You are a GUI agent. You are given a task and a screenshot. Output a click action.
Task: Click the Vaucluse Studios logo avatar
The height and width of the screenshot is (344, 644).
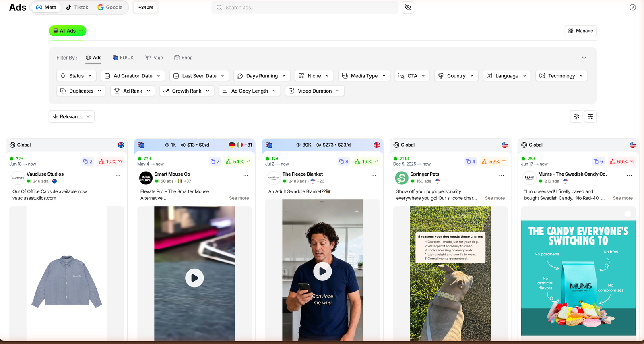click(18, 178)
